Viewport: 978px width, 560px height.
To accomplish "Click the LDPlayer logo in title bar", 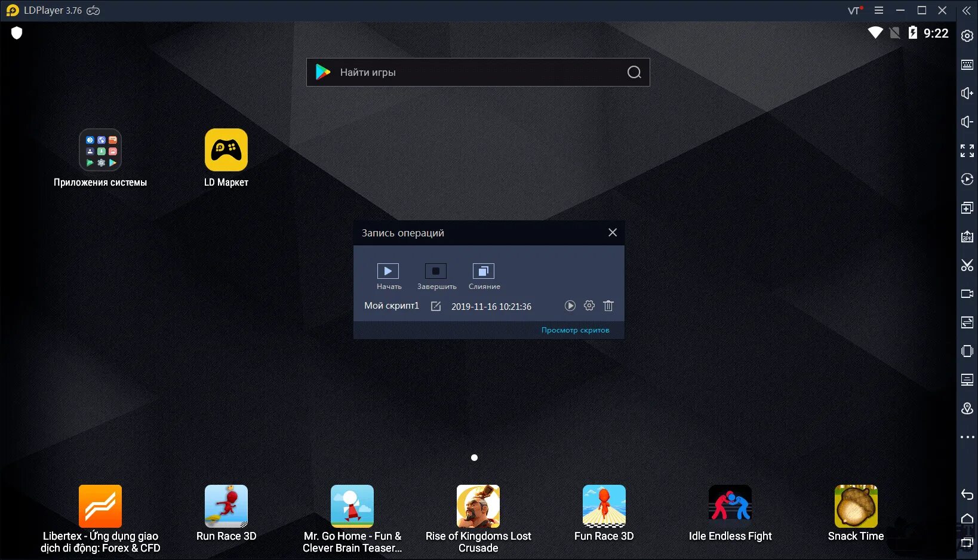I will 13,10.
